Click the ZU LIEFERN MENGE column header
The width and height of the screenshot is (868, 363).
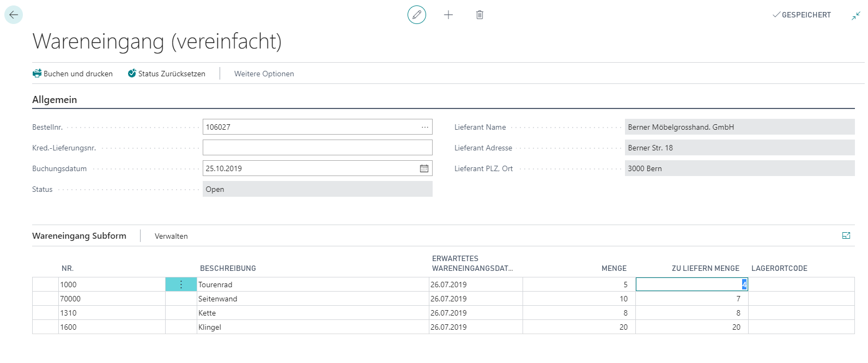pyautogui.click(x=706, y=268)
